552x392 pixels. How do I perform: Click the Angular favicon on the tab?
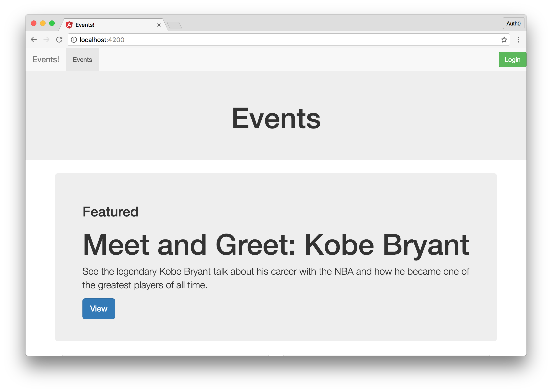click(x=69, y=25)
